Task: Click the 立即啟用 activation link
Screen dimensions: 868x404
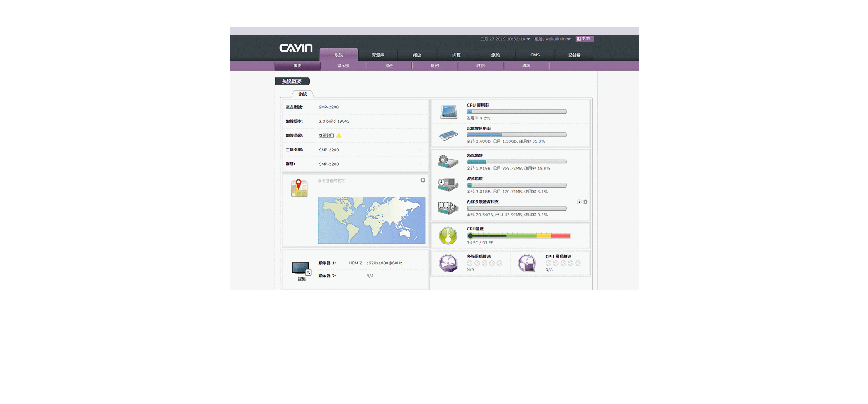Action: [326, 136]
